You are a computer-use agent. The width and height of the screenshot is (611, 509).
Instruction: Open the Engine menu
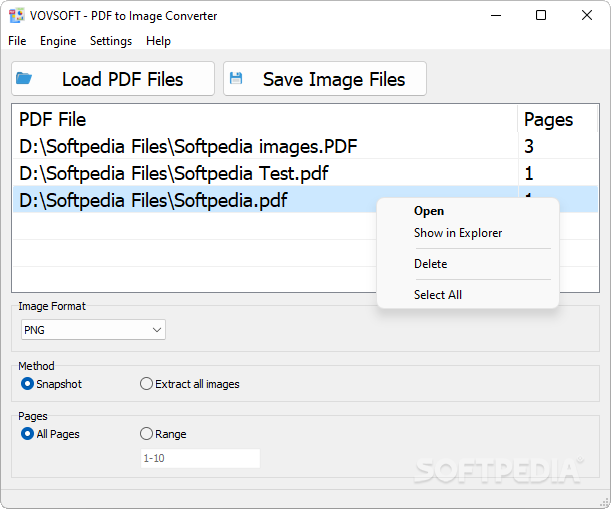point(58,41)
